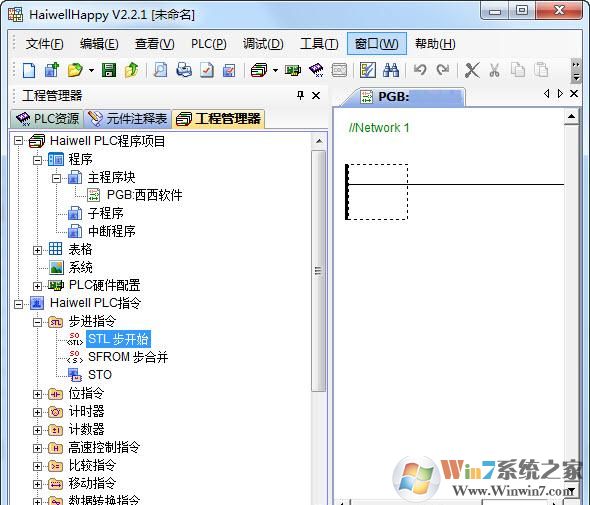Click the page with red checkmark icon
The image size is (590, 505).
[x=207, y=70]
